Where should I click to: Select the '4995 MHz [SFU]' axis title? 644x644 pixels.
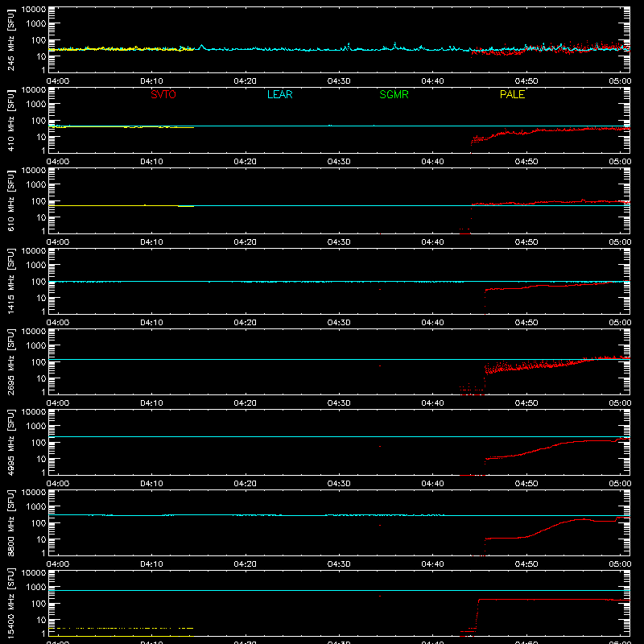11,442
